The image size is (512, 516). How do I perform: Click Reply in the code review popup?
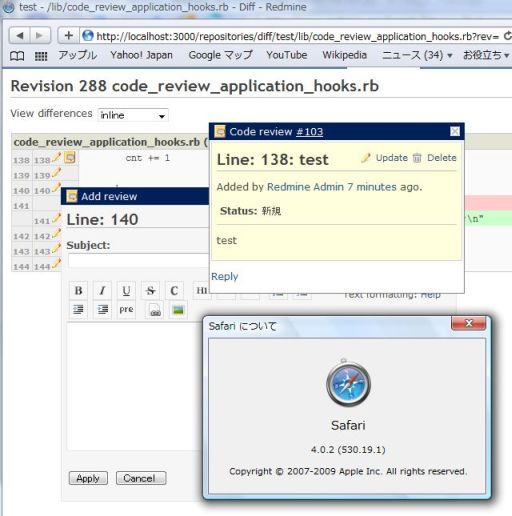point(225,276)
